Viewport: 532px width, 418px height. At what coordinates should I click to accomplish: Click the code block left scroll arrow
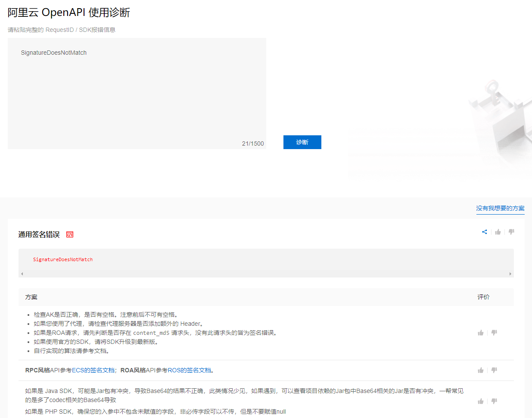click(22, 274)
